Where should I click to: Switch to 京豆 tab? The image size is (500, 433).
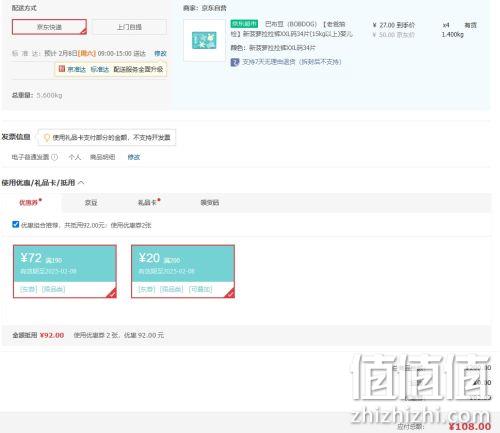[x=91, y=203]
